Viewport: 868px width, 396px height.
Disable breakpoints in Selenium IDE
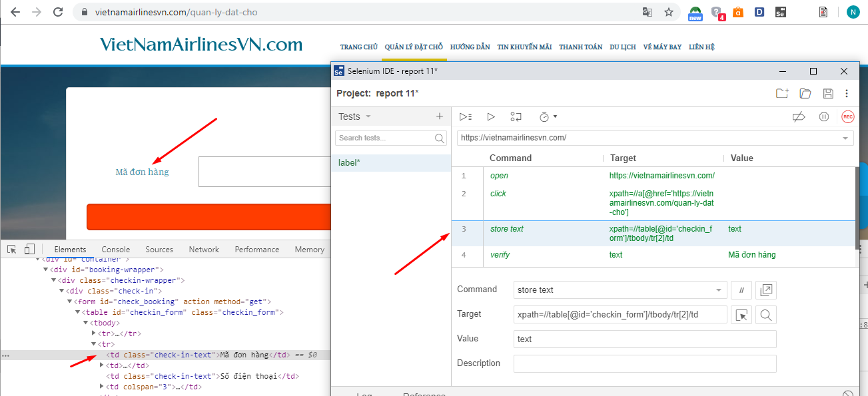tap(799, 116)
